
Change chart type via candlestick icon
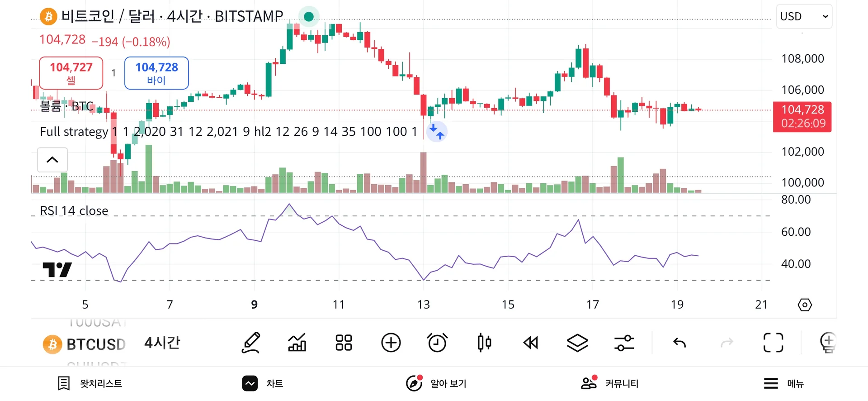click(x=484, y=343)
